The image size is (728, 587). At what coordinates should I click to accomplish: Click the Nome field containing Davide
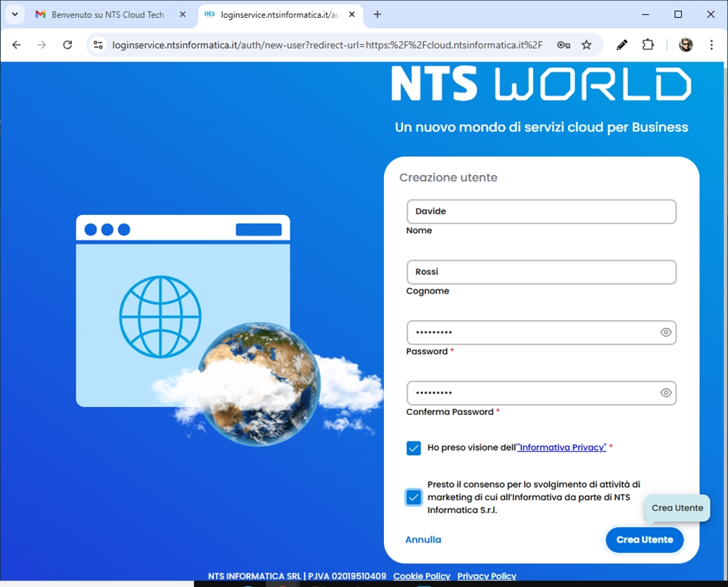[x=541, y=212]
